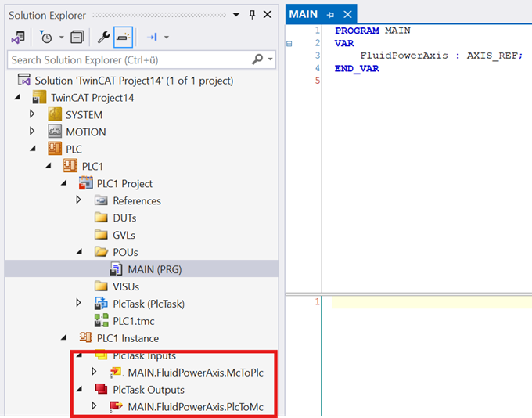532x418 pixels.
Task: Open the Solution Explorer window options dropdown
Action: [236, 15]
